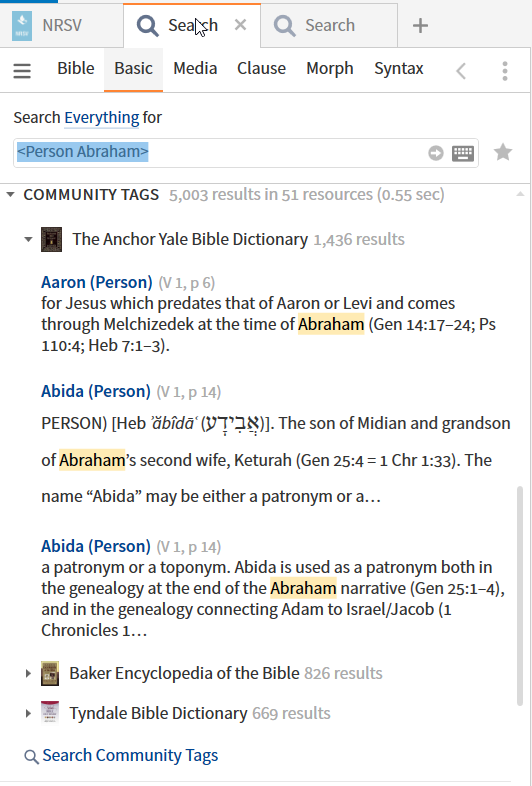Change the Everything search scope

click(x=102, y=118)
